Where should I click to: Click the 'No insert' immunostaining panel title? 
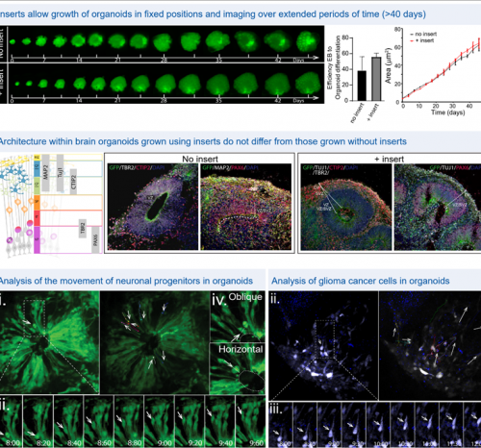pos(200,159)
